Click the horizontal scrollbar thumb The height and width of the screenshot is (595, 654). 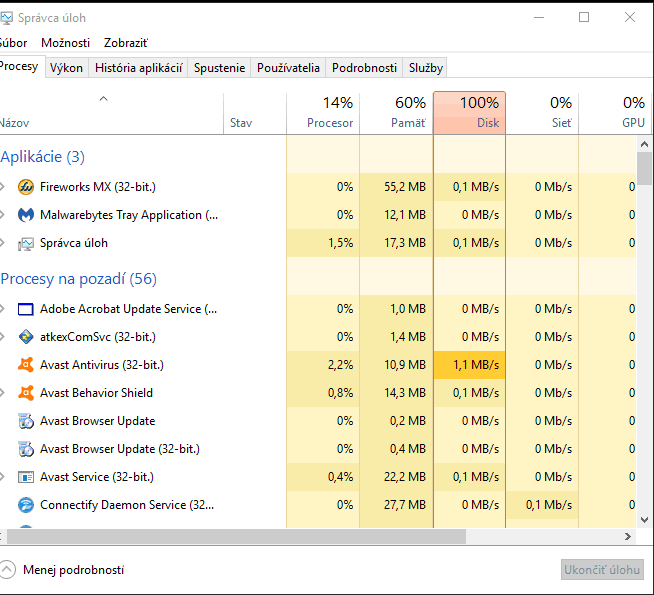click(x=236, y=537)
